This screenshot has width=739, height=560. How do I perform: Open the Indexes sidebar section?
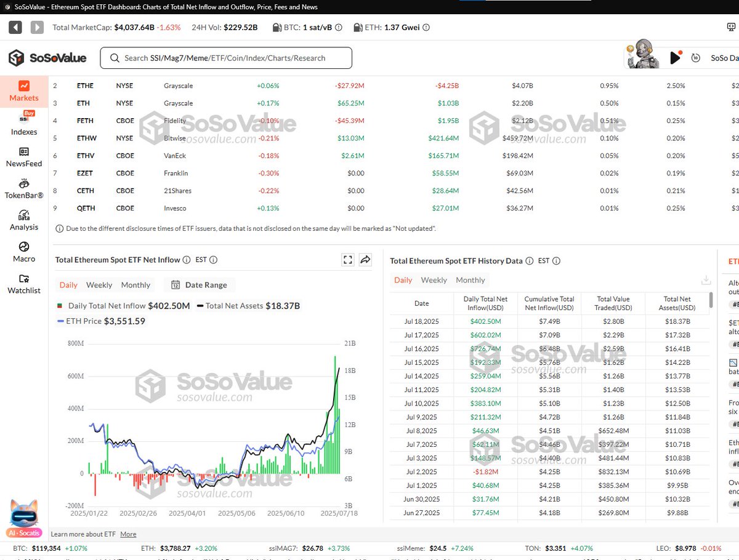tap(24, 124)
